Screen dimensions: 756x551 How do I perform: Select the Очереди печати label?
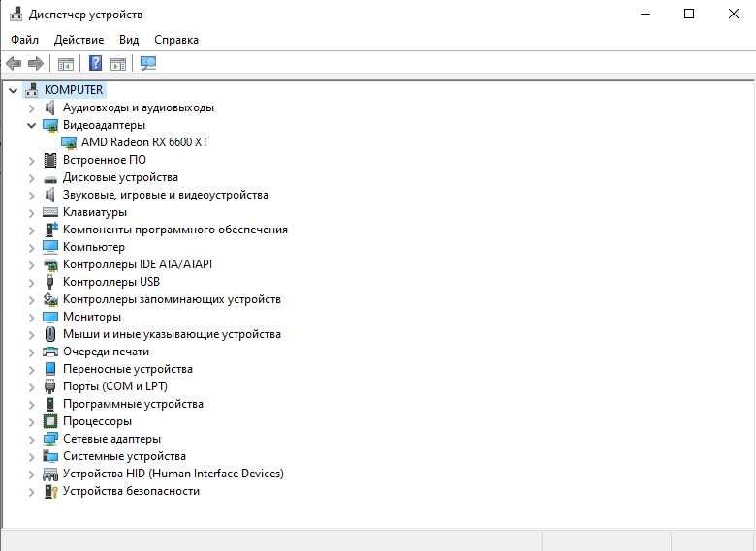106,352
